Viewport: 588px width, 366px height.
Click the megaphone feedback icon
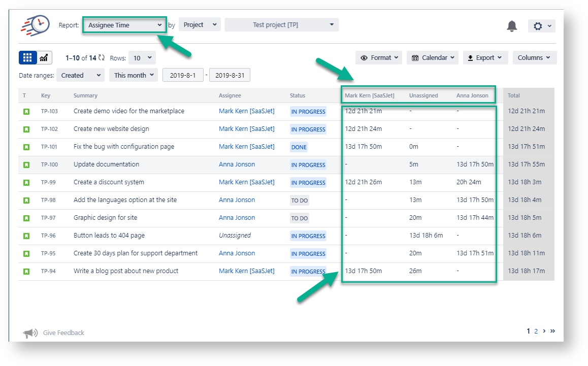click(x=30, y=333)
